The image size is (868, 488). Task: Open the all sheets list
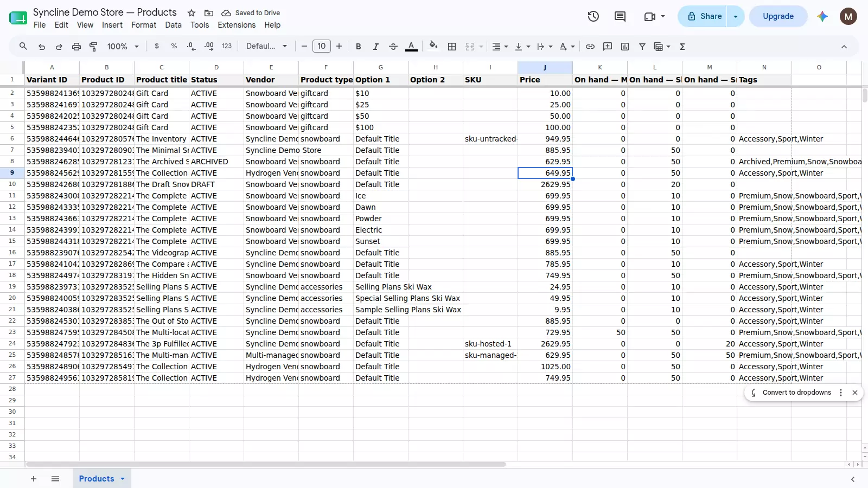[55, 479]
